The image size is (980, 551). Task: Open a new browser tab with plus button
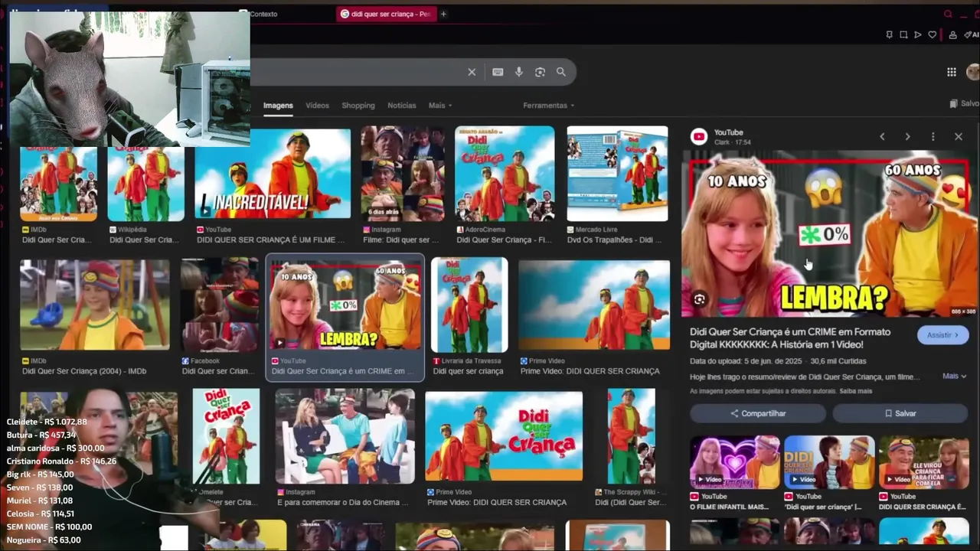pyautogui.click(x=443, y=14)
